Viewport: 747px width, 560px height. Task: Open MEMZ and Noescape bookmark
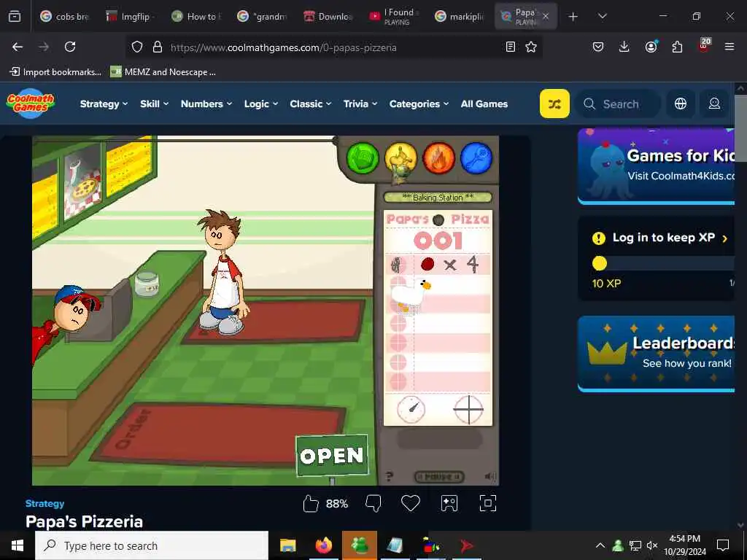[x=163, y=72]
